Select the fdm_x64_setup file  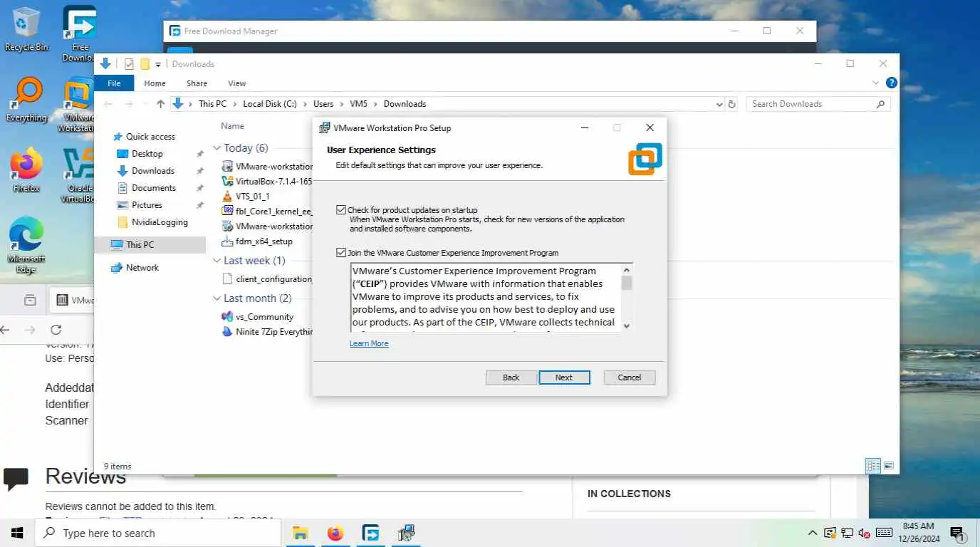[264, 241]
